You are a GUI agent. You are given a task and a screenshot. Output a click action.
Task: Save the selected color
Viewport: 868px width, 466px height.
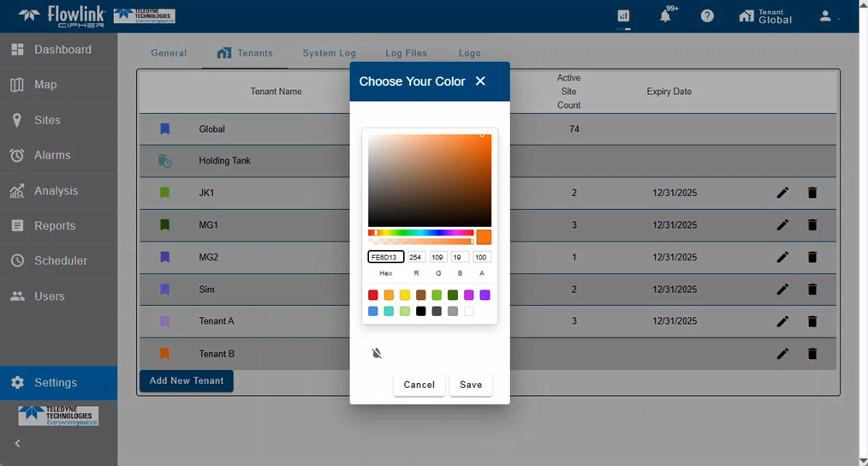[471, 385]
